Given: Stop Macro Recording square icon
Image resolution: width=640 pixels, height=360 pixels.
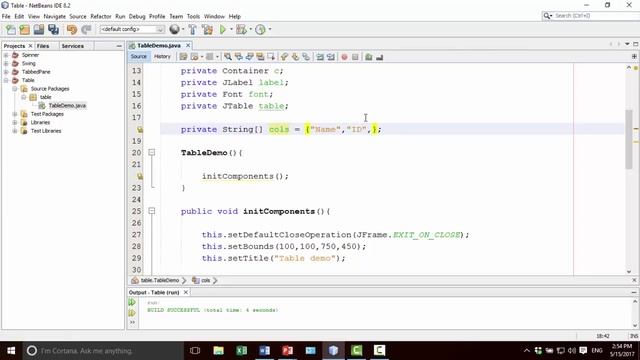Looking at the screenshot, I should coord(355,57).
